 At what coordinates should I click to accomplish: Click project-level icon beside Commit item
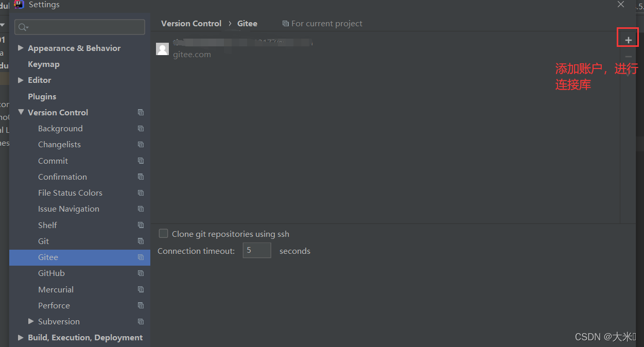pyautogui.click(x=141, y=161)
